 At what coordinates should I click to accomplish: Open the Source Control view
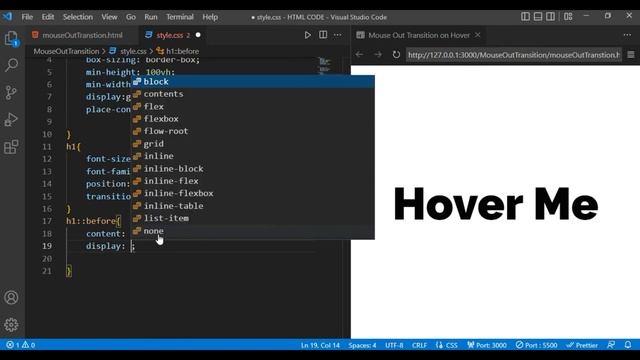pos(11,93)
